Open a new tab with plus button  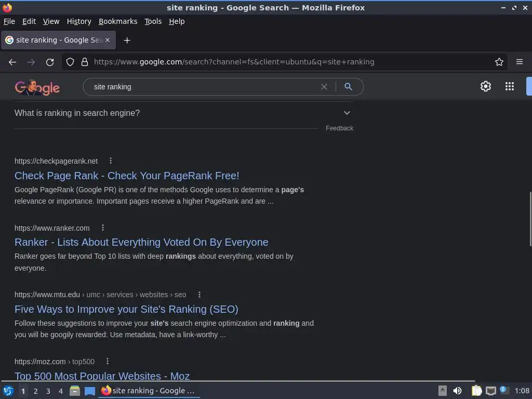127,41
